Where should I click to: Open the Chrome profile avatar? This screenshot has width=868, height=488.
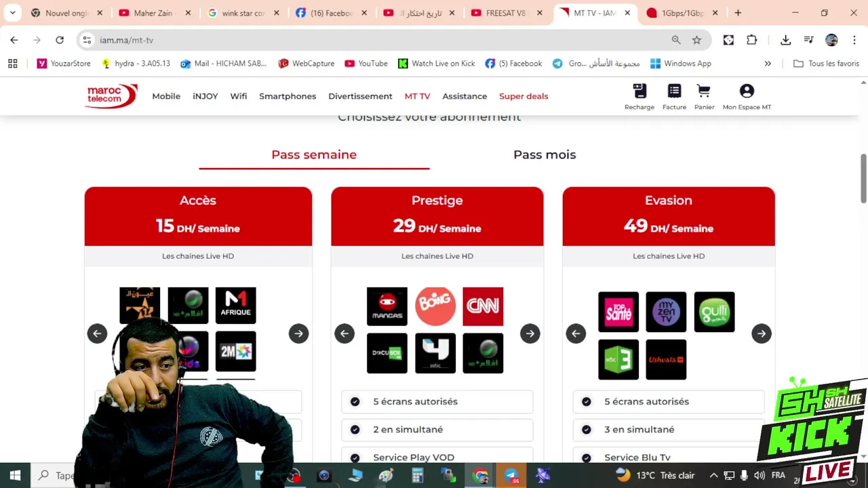[x=831, y=40]
